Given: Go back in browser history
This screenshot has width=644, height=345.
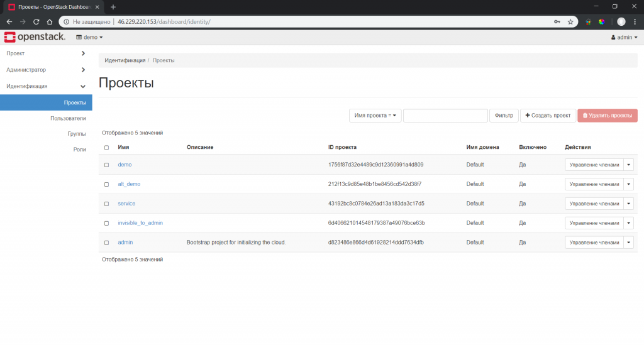Looking at the screenshot, I should click(9, 22).
